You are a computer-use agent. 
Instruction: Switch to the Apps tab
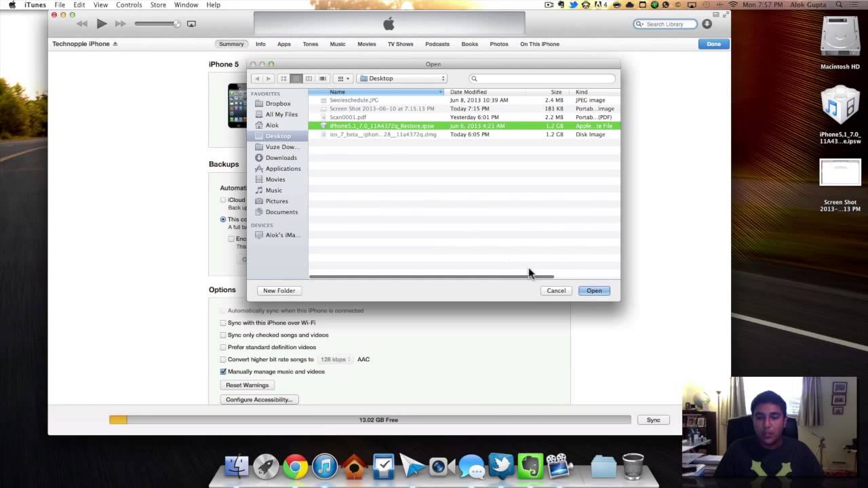point(284,44)
